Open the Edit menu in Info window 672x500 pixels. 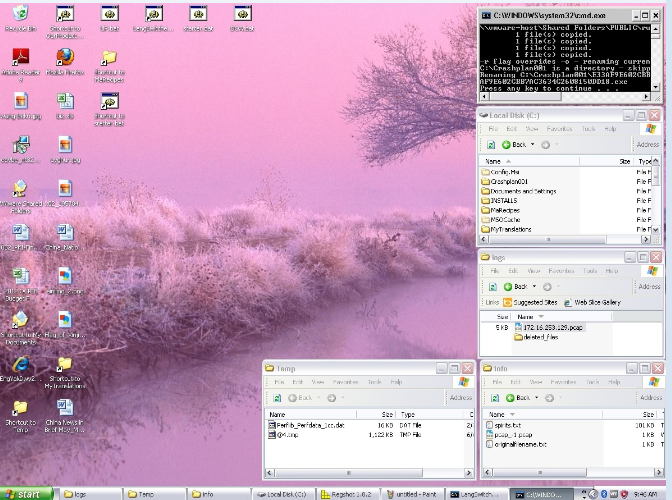pos(516,382)
